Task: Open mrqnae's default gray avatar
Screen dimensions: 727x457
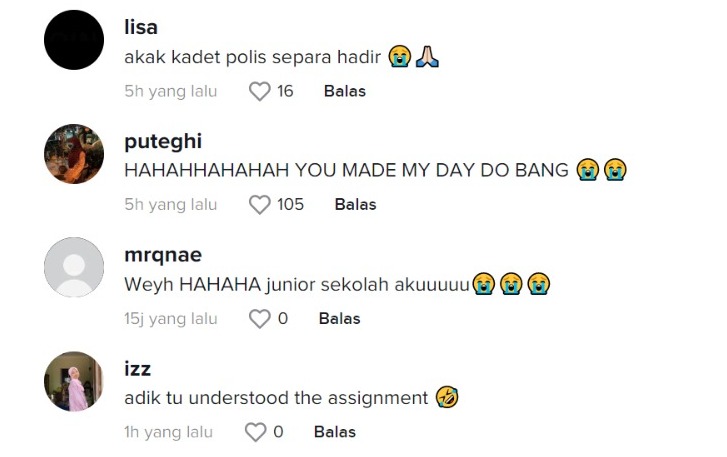Action: click(x=75, y=268)
